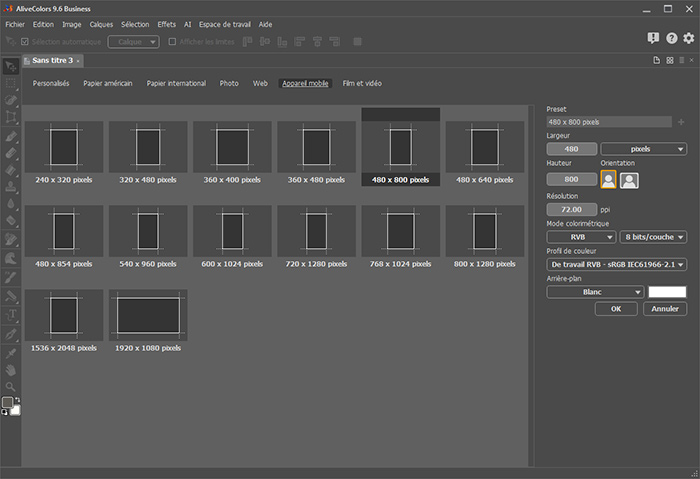Select the Smudge wave tool

point(10,258)
